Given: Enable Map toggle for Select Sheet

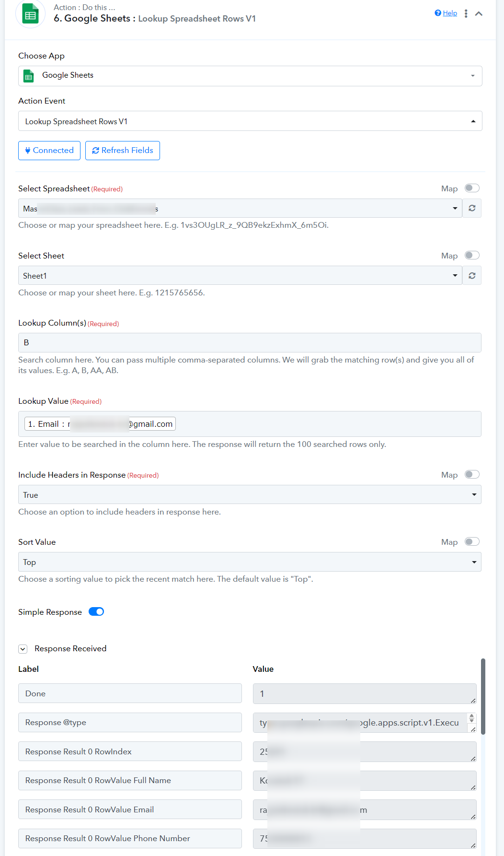Looking at the screenshot, I should 472,256.
